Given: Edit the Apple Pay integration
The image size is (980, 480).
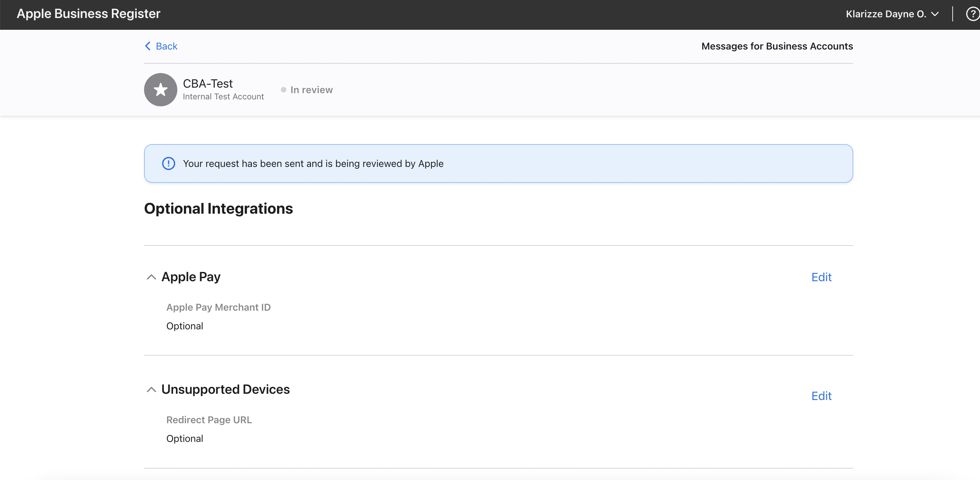Looking at the screenshot, I should click(821, 277).
